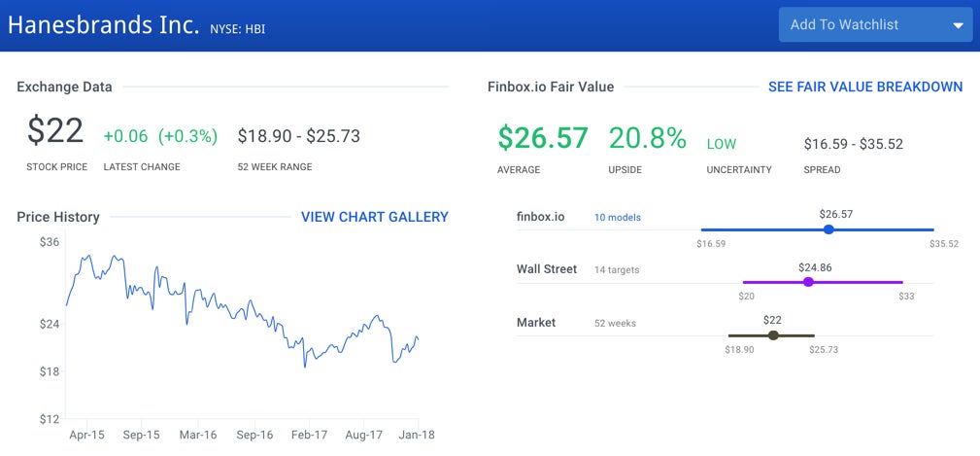The height and width of the screenshot is (456, 980).
Task: Click the NYSE: HBI ticker label
Action: (238, 29)
